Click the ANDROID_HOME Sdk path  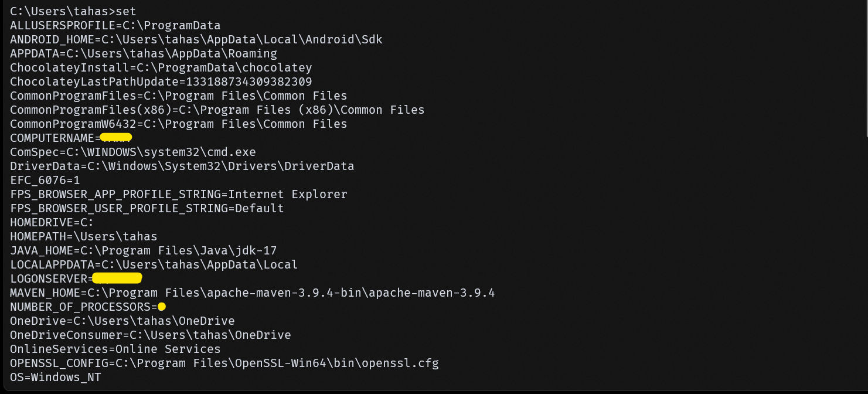coord(240,39)
